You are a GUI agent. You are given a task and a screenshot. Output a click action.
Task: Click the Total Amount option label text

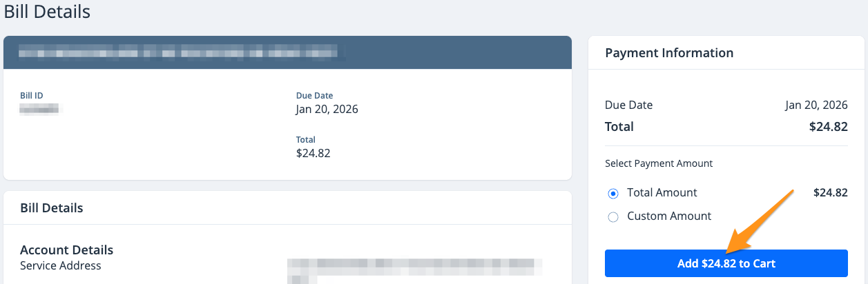(x=662, y=193)
